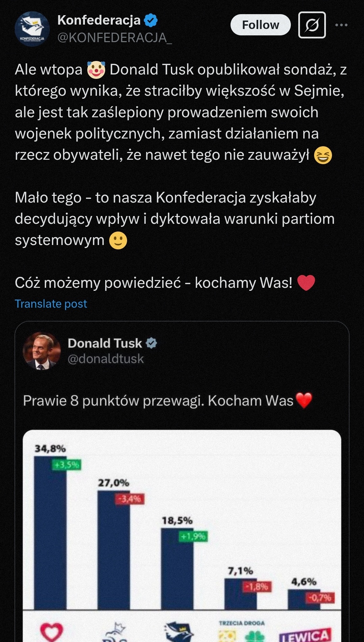Click the Konfederacja display name
364x642 pixels.
tap(99, 20)
